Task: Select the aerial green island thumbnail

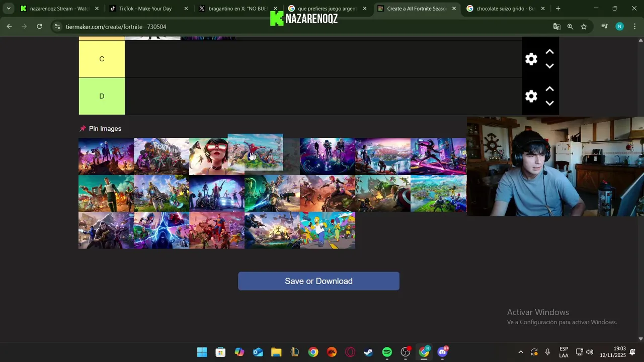Action: [x=438, y=194]
